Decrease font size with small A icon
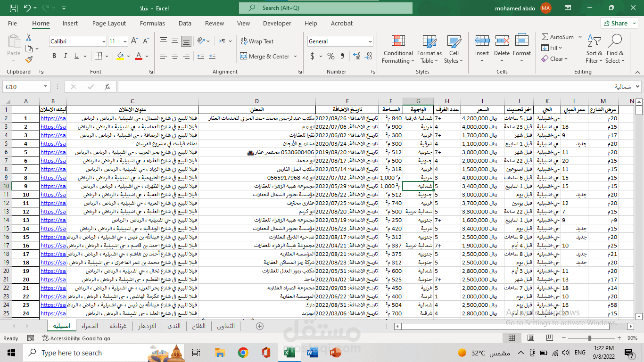The height and width of the screenshot is (362, 644). coord(146,41)
